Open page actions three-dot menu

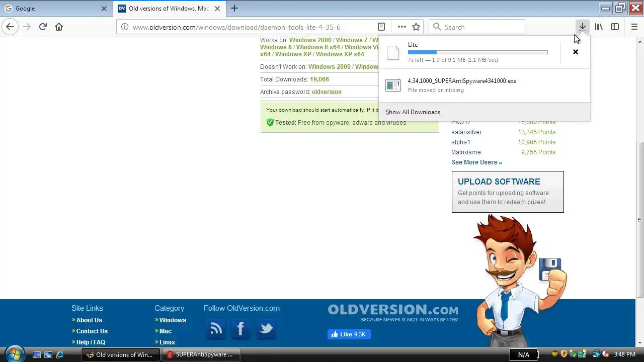pos(401,27)
